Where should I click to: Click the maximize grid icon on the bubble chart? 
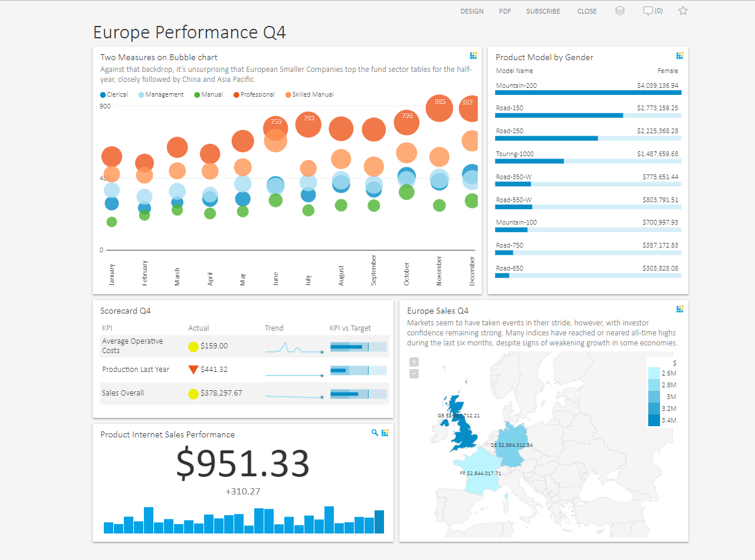[x=473, y=55]
